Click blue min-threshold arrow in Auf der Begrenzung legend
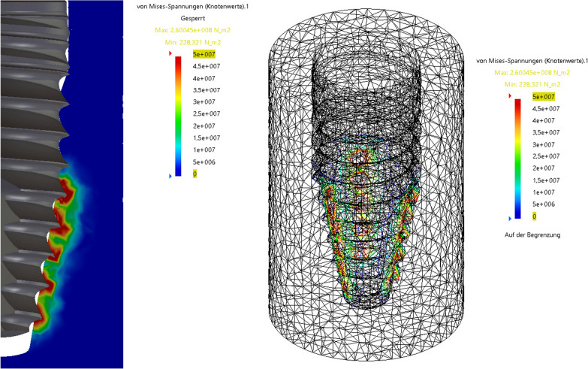This screenshot has height=369, width=588. (x=510, y=219)
